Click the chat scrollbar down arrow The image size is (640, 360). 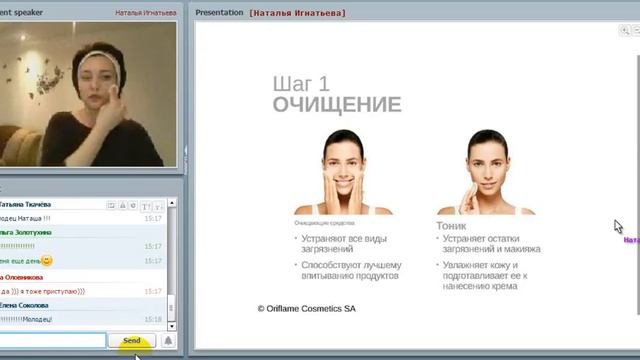pos(172,326)
